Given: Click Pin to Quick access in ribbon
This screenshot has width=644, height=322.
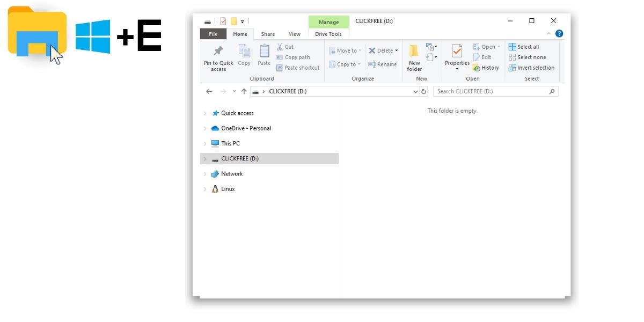Looking at the screenshot, I should coord(218,58).
